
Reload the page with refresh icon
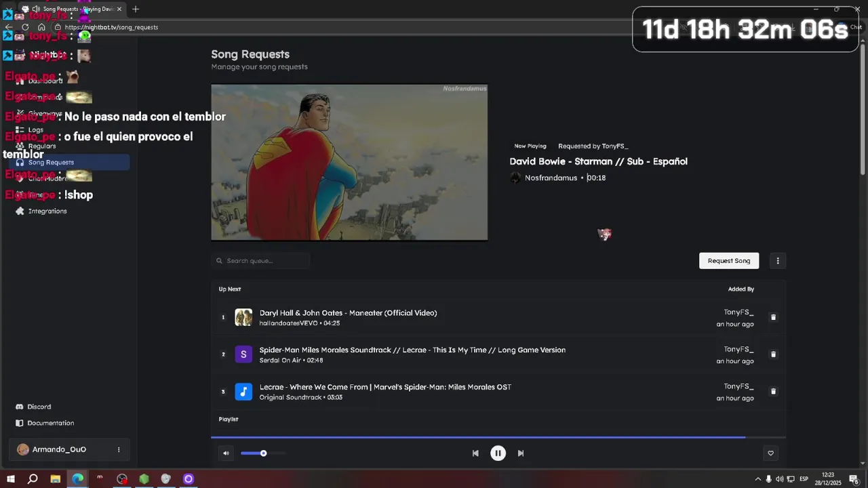click(25, 27)
